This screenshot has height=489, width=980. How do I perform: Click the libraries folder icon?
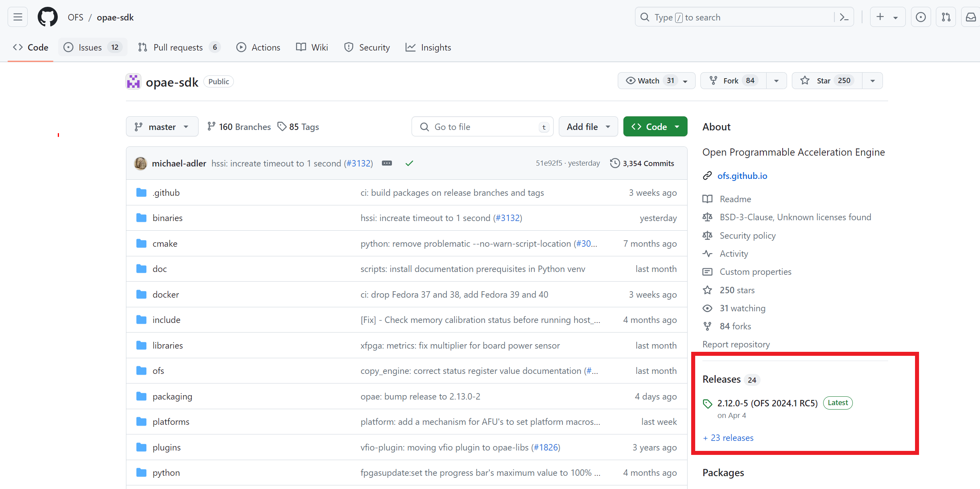(x=141, y=345)
